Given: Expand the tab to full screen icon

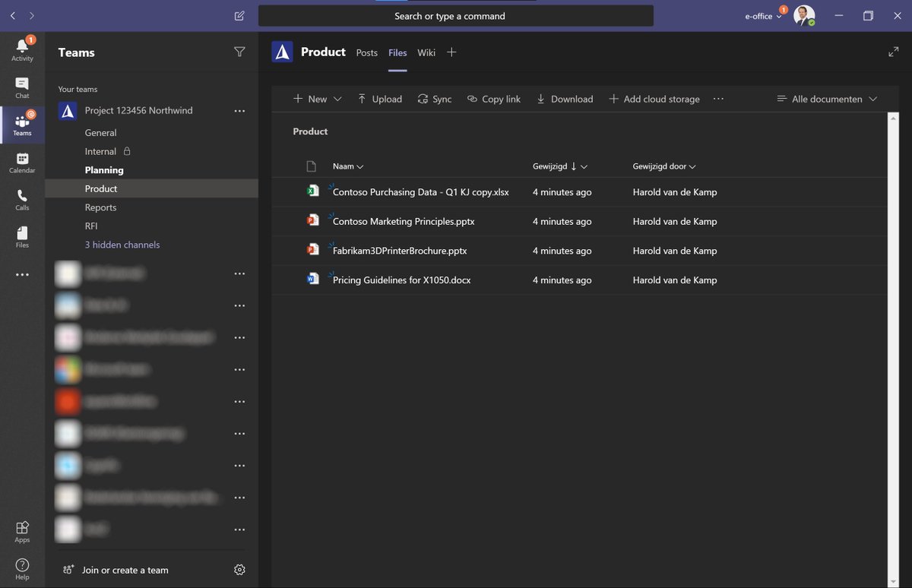Looking at the screenshot, I should pos(893,52).
